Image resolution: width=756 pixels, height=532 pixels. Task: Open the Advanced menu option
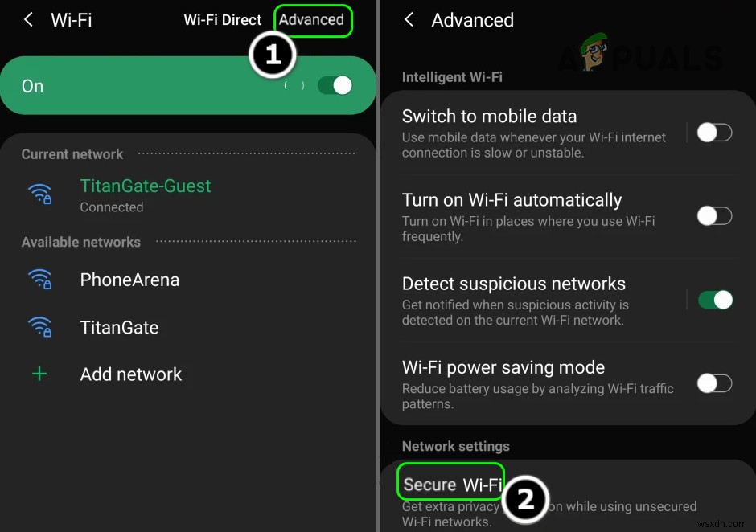point(313,20)
